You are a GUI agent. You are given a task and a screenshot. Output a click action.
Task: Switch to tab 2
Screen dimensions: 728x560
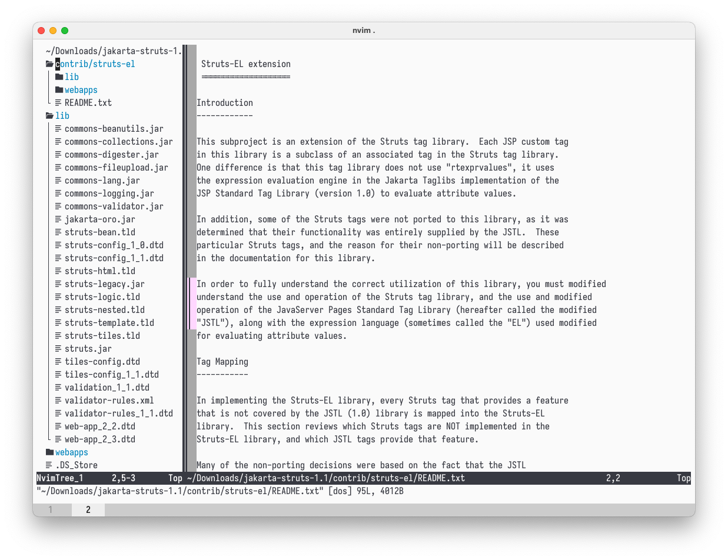[x=88, y=510]
